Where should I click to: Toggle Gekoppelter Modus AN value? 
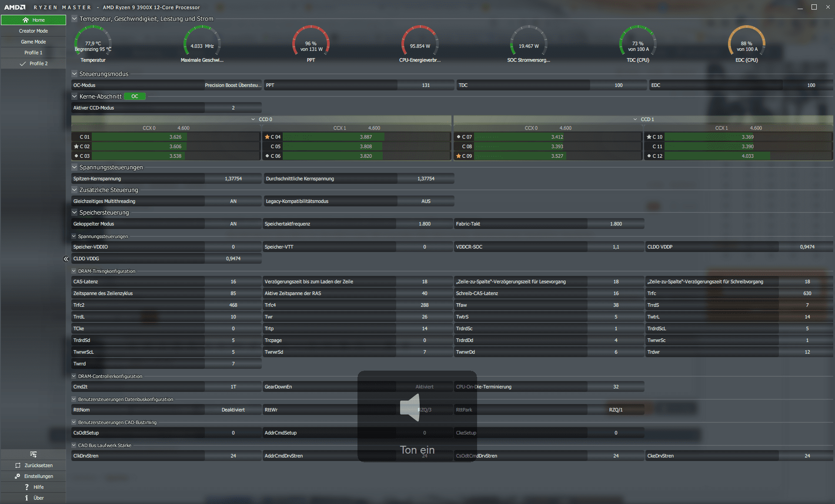click(x=233, y=224)
